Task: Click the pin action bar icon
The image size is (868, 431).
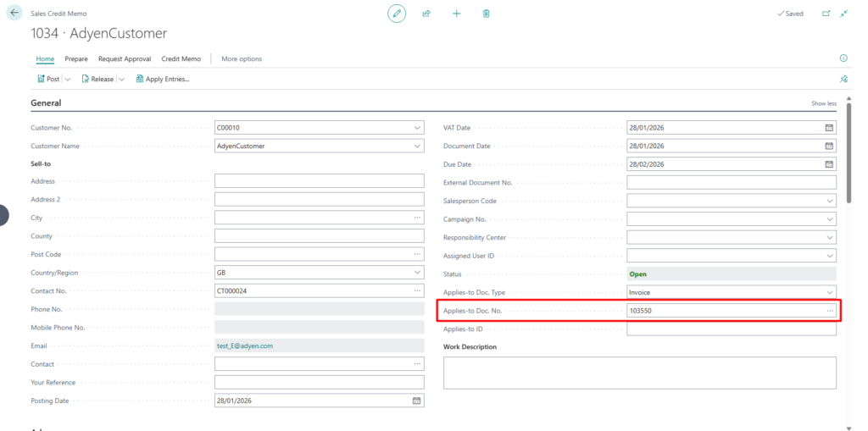Action: coord(843,79)
